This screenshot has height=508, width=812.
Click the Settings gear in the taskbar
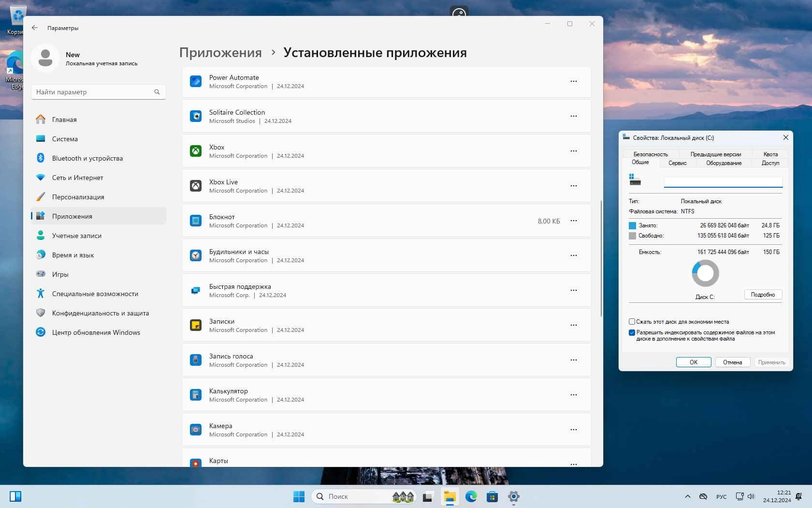coord(514,496)
